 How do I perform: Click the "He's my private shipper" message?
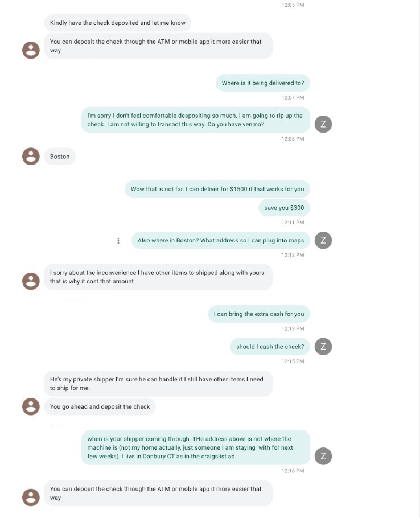coord(158,384)
